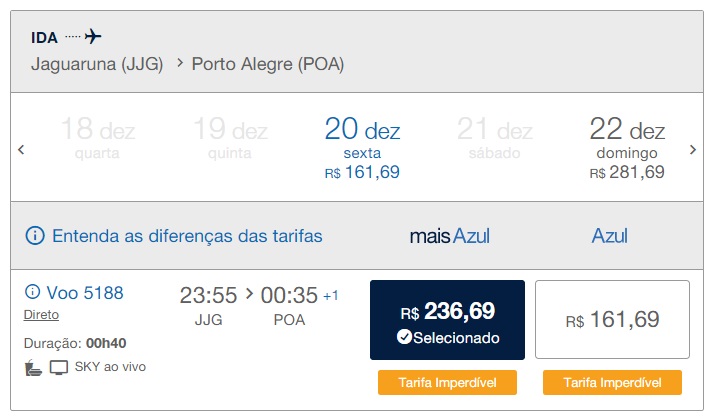This screenshot has height=418, width=712.
Task: Go to previous dates with left arrow
Action: pyautogui.click(x=21, y=150)
